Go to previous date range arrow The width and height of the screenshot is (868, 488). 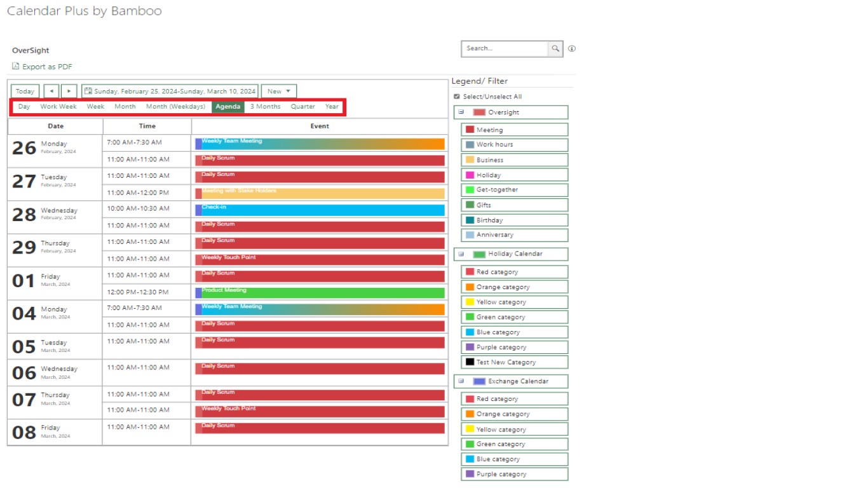point(51,91)
